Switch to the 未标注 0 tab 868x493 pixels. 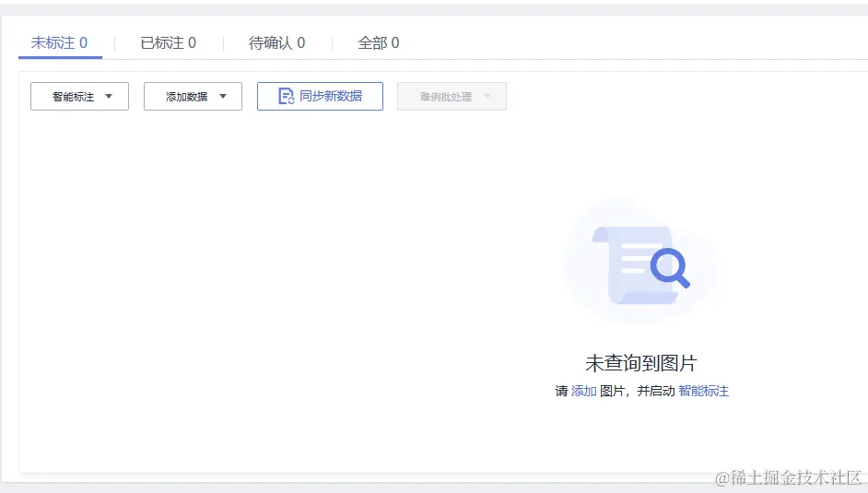pos(59,43)
